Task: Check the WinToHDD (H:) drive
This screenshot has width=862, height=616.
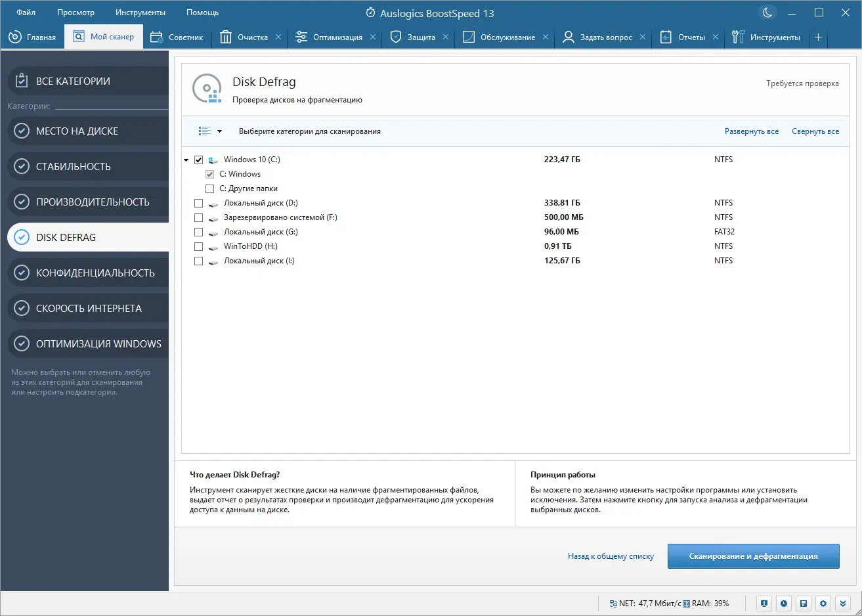Action: [199, 246]
